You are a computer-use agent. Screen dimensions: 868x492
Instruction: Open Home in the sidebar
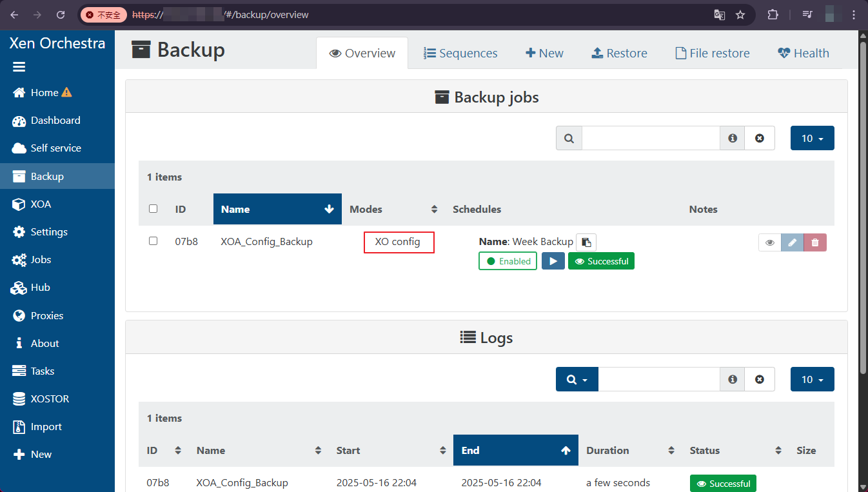pyautogui.click(x=43, y=93)
